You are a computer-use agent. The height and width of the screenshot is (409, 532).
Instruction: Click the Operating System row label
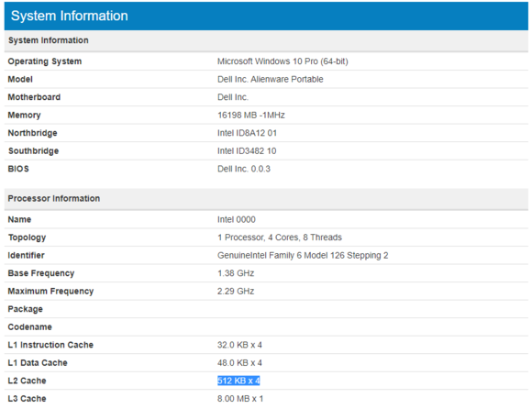45,61
